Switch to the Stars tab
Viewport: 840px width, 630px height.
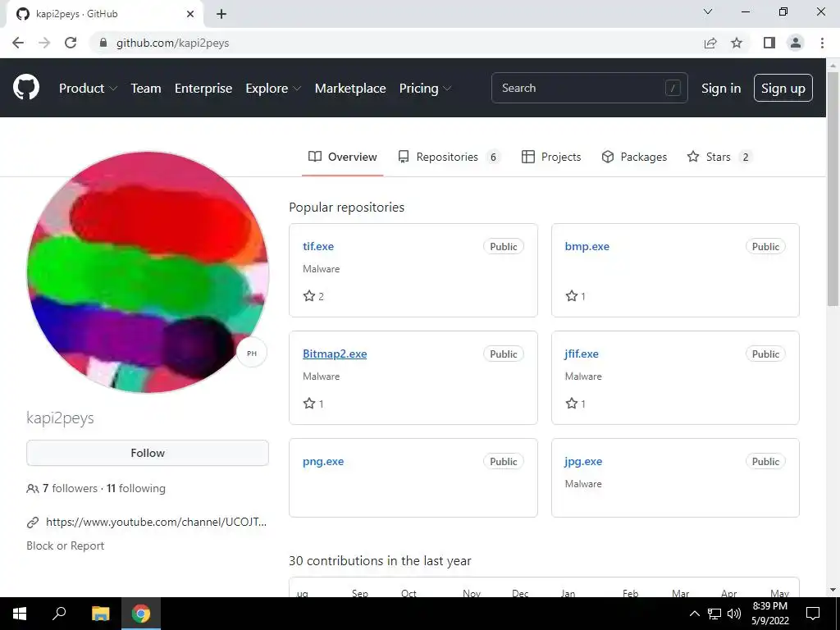719,157
